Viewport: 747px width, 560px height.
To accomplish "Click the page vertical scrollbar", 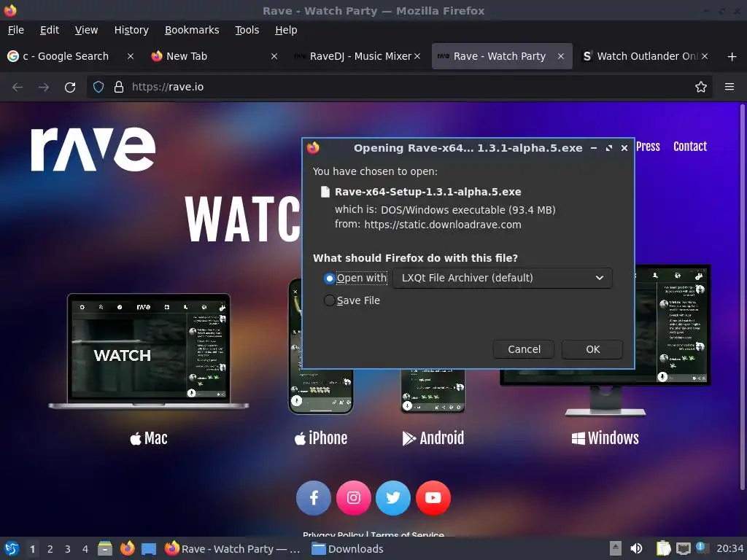I will click(x=742, y=297).
